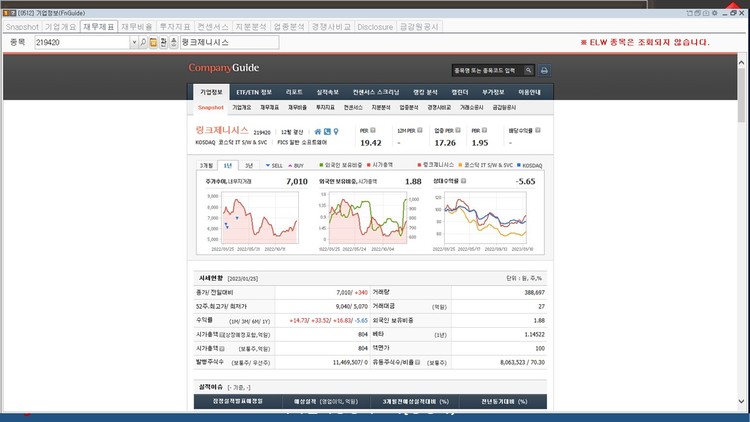Open the 거래소공시 sub-menu link

click(472, 108)
